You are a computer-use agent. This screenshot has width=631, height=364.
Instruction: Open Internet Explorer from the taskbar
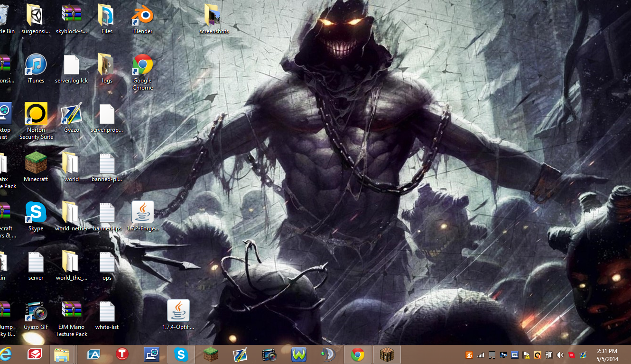(x=6, y=354)
